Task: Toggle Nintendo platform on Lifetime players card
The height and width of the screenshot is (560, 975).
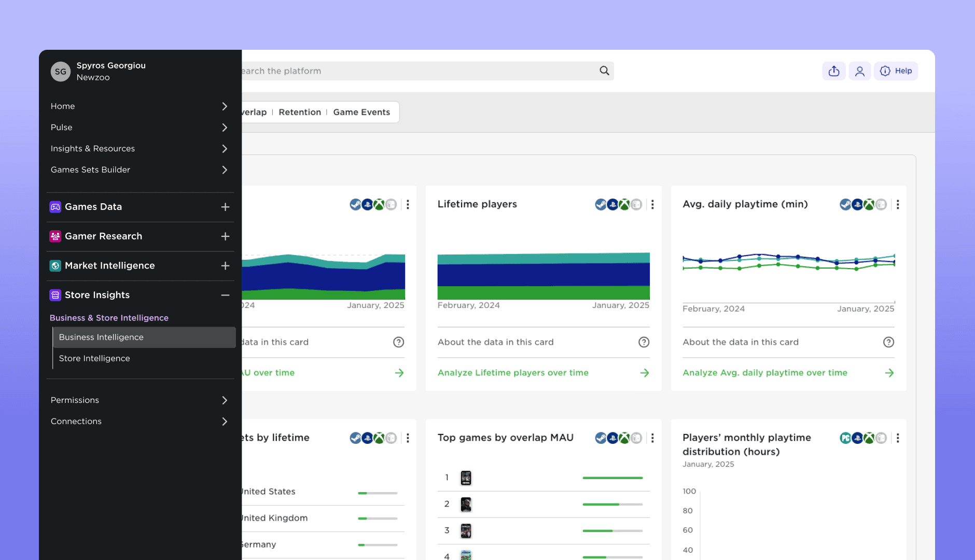Action: click(x=636, y=205)
